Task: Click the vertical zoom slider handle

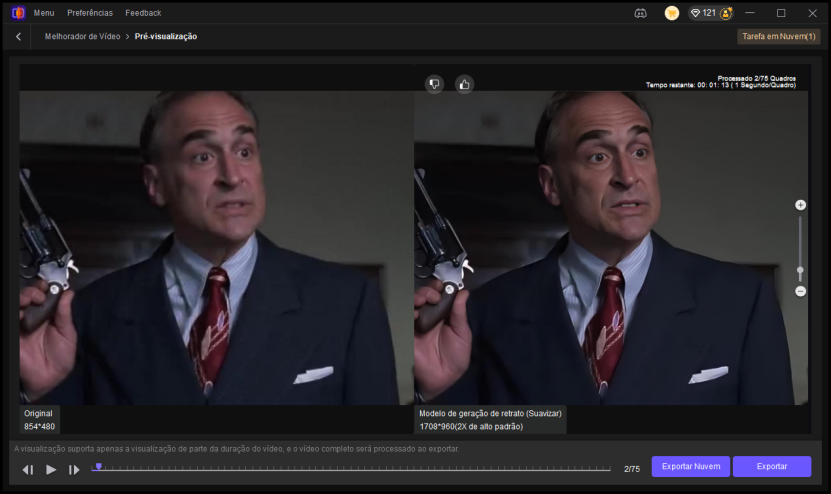Action: pos(800,271)
